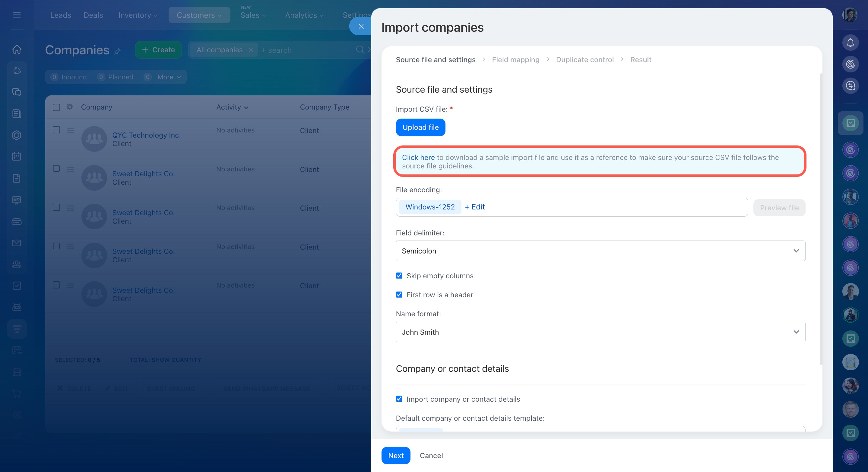Click the import panel vertical scrollbar
The image size is (868, 472).
[x=821, y=219]
